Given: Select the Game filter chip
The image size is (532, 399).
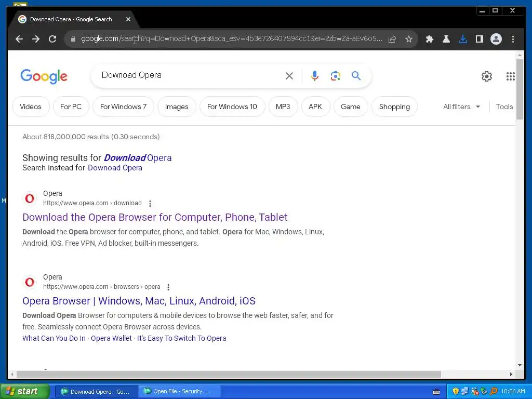Looking at the screenshot, I should click(x=351, y=107).
